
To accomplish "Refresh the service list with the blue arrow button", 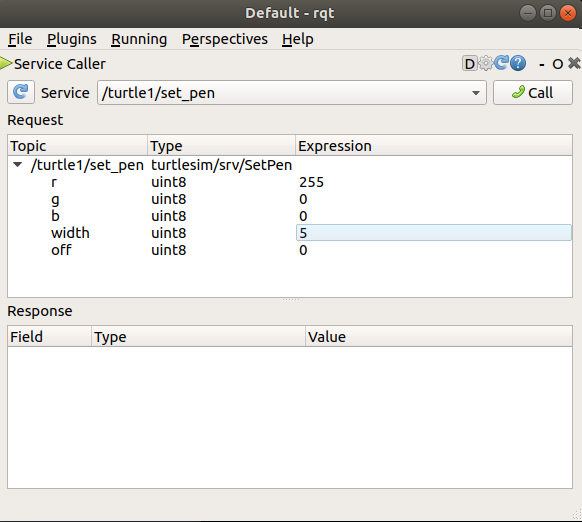I will pos(21,92).
